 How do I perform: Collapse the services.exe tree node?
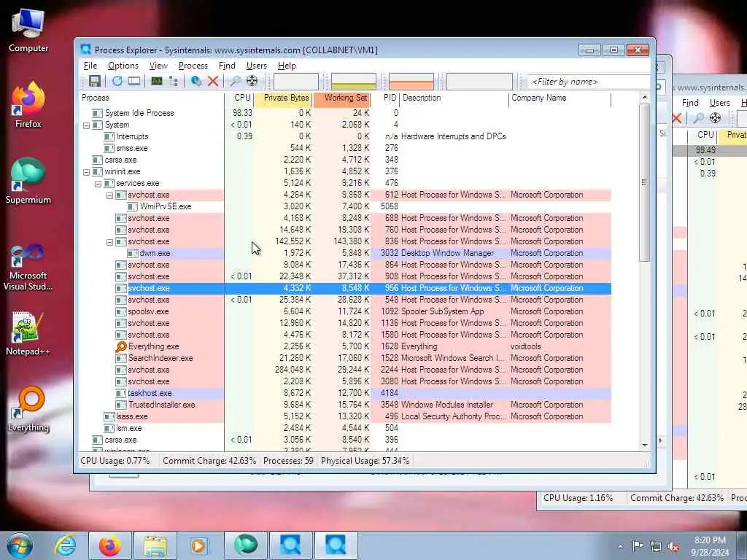pyautogui.click(x=98, y=183)
